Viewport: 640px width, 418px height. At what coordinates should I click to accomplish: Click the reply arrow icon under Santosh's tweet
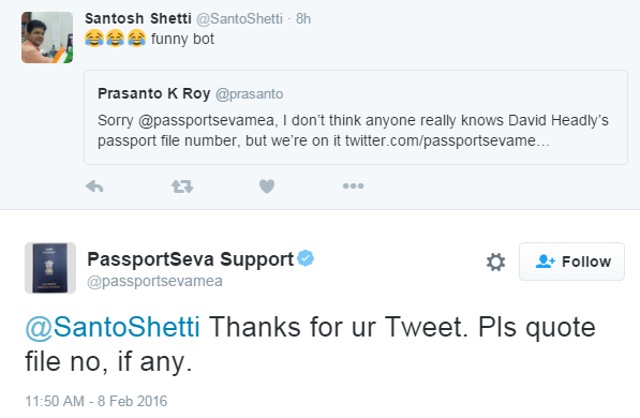(95, 187)
